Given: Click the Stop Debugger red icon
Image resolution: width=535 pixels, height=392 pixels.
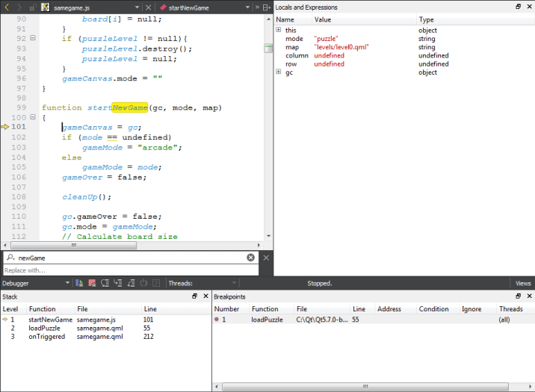Looking at the screenshot, I should coord(92,283).
